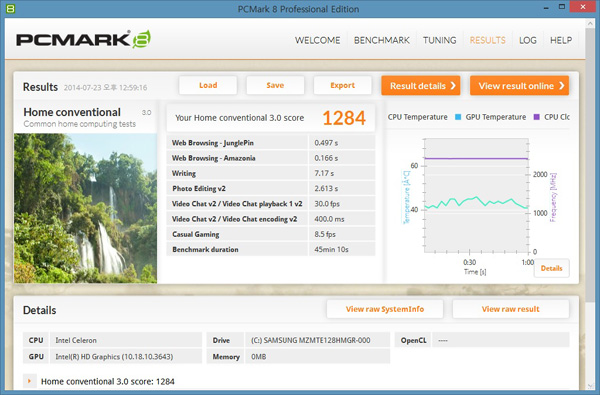
Task: Click the chevron on Result details
Action: (453, 86)
